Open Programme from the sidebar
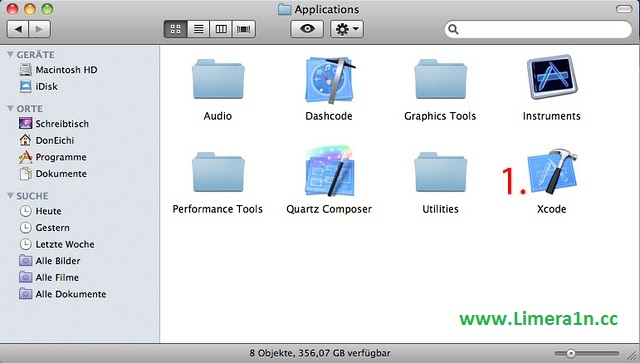This screenshot has width=640, height=363. 61,157
